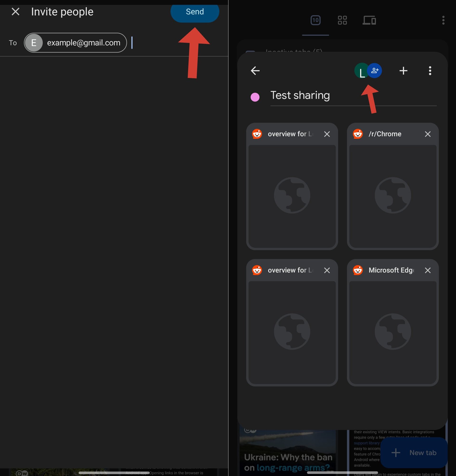Click the tab grid view icon
This screenshot has width=456, height=476.
[x=342, y=20]
